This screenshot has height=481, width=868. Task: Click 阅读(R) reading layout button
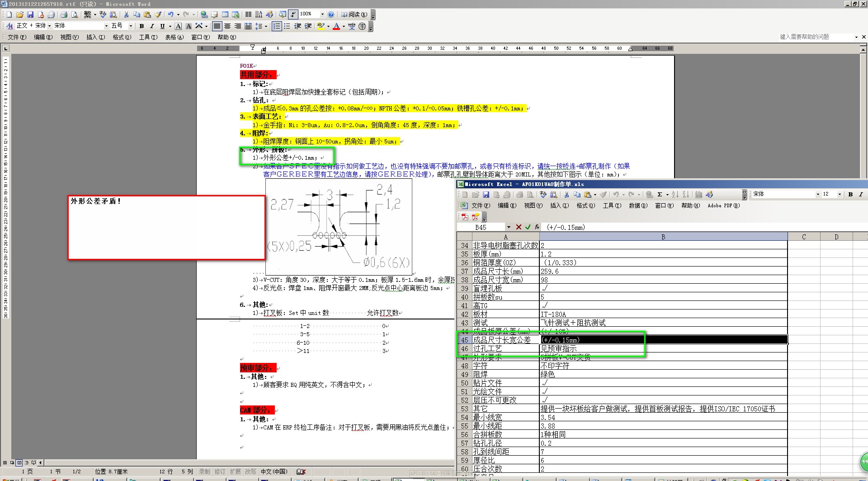pos(354,14)
